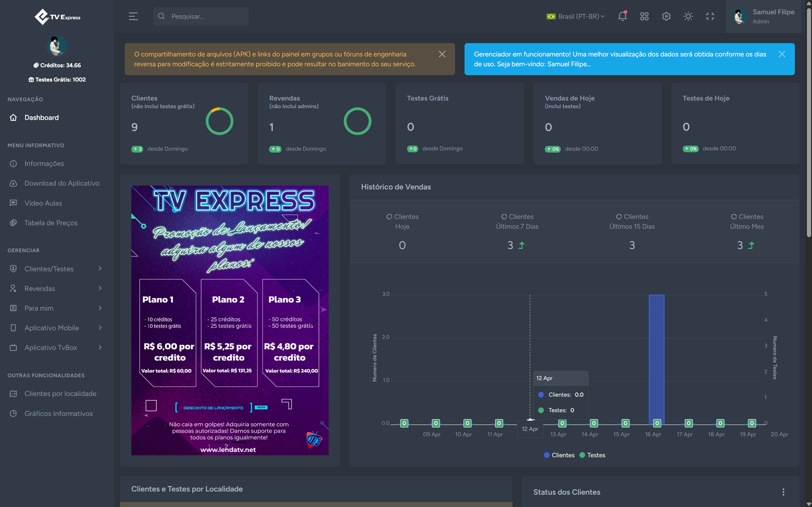Click the Informações info icon

coord(14,163)
